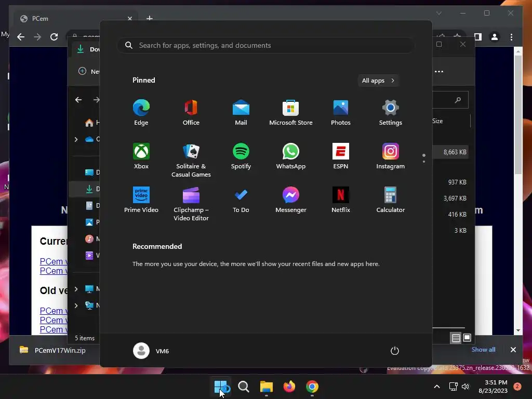
Task: Open the VM6 user account menu
Action: pos(151,351)
